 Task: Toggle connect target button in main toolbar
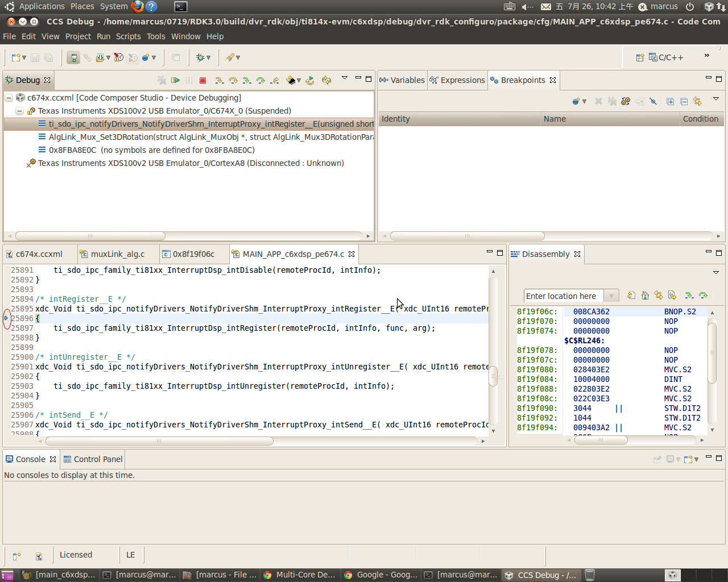coord(73,57)
